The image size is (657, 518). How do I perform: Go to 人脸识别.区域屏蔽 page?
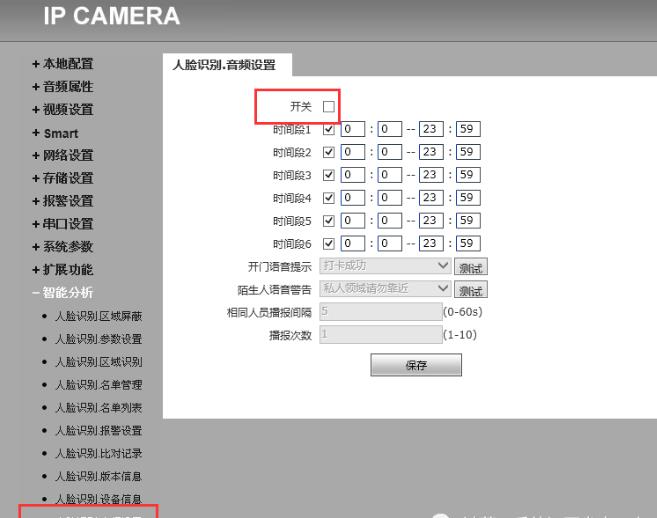pyautogui.click(x=98, y=316)
